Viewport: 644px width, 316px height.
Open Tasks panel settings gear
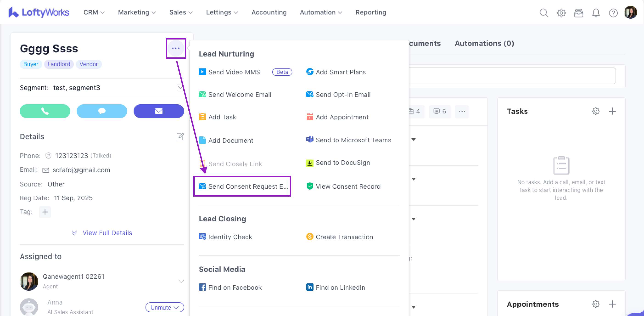[596, 111]
